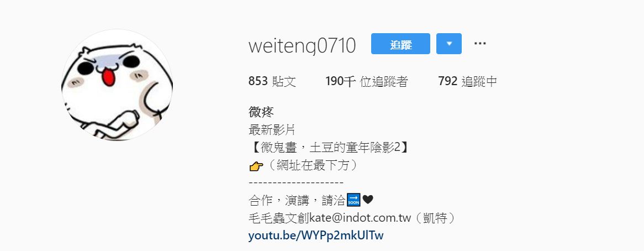This screenshot has width=644, height=251.
Task: Click the dashed separator line in bio
Action: click(x=296, y=183)
